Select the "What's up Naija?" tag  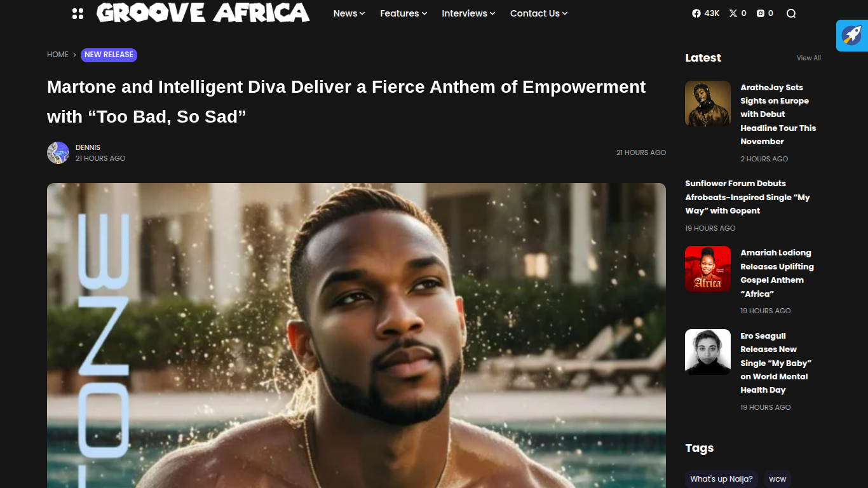pyautogui.click(x=721, y=479)
